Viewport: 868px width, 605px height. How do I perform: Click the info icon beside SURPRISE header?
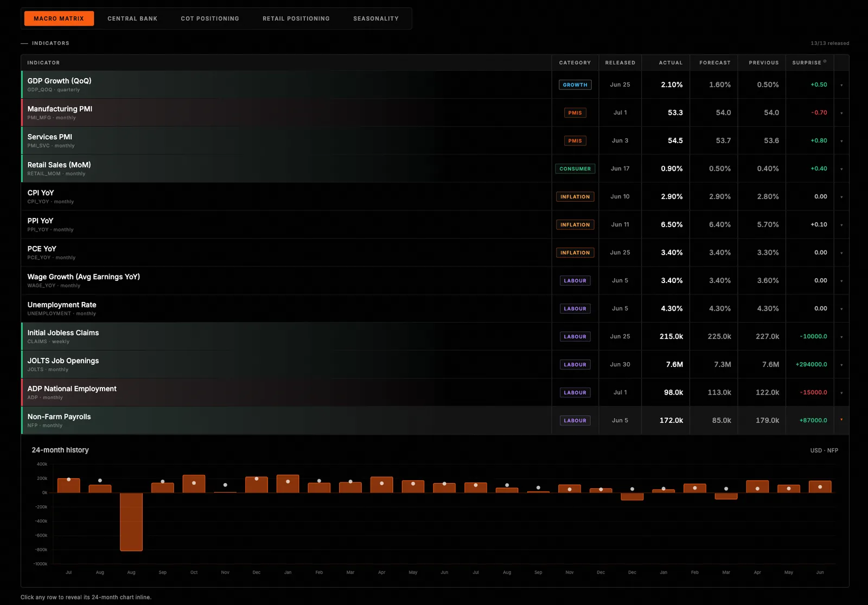click(x=825, y=61)
